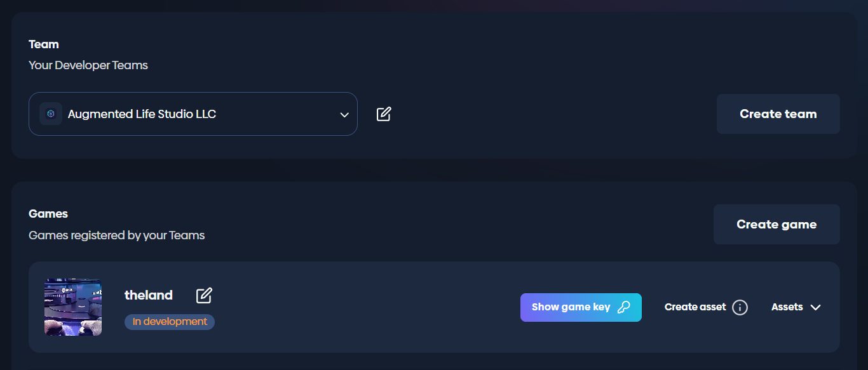868x370 pixels.
Task: Open the Augmented Life Studio LLC team dropdown
Action: (193, 114)
